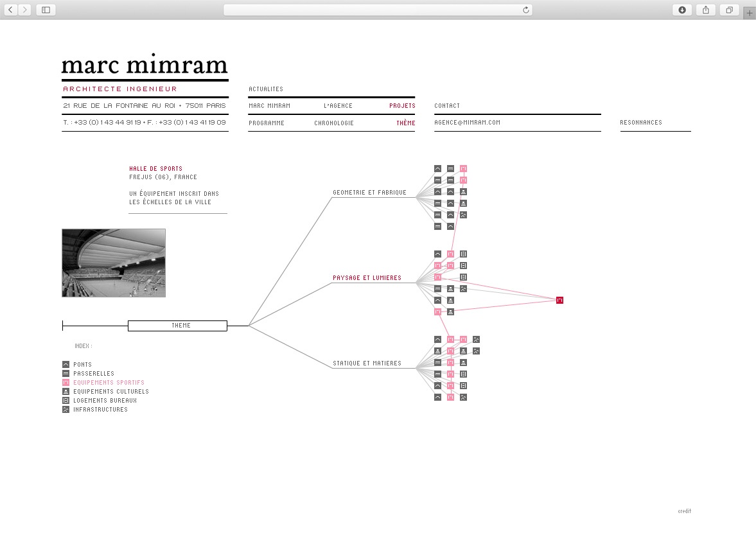Browse projects by PROGRAMME
The width and height of the screenshot is (756, 560).
(266, 123)
